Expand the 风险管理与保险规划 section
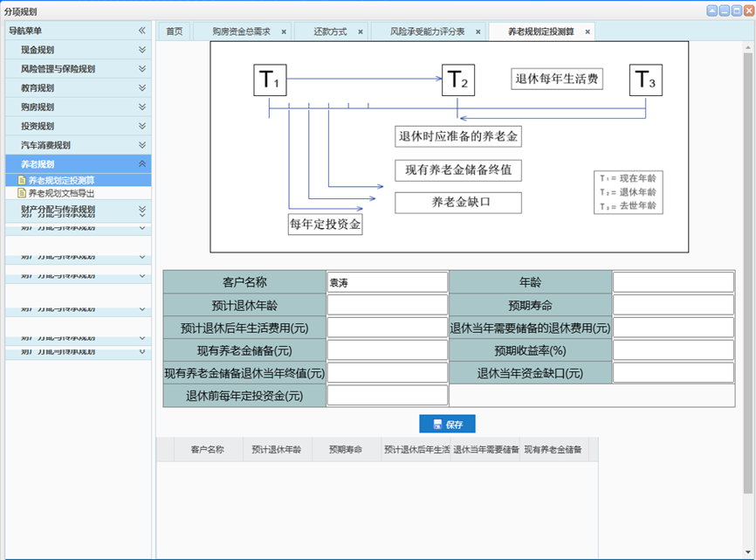 coord(141,69)
